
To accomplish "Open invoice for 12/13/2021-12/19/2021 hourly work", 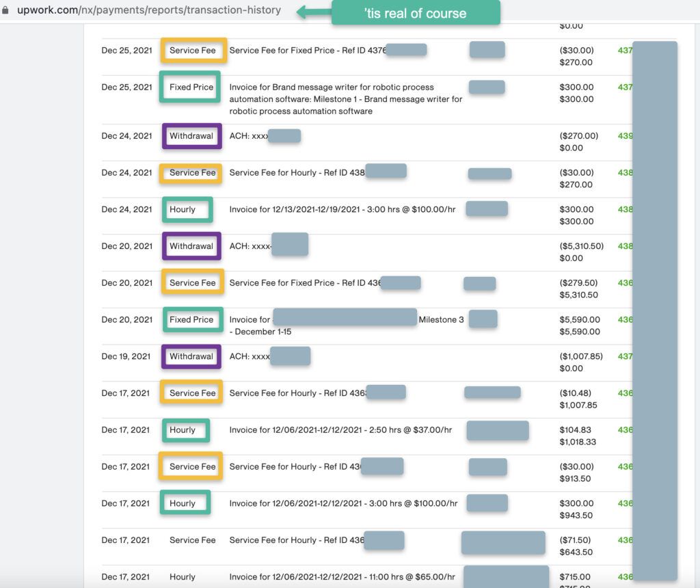I will tap(342, 209).
